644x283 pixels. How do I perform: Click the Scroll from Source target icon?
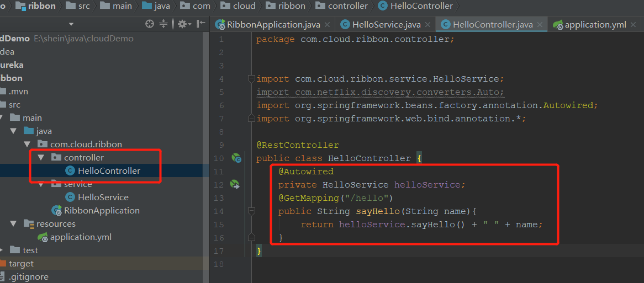[150, 24]
